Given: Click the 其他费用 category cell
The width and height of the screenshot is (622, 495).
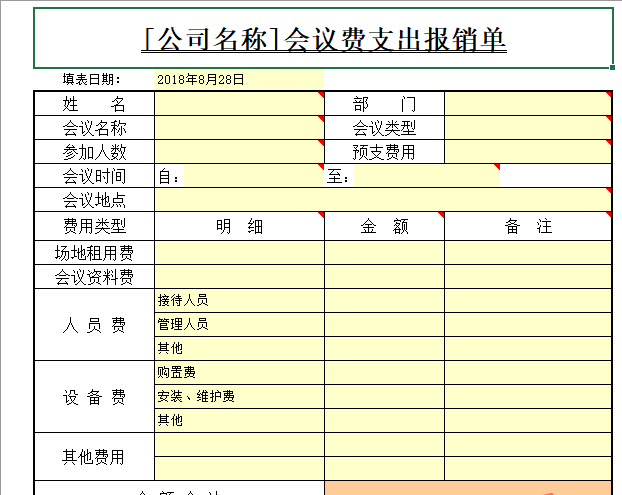Looking at the screenshot, I should tap(94, 457).
